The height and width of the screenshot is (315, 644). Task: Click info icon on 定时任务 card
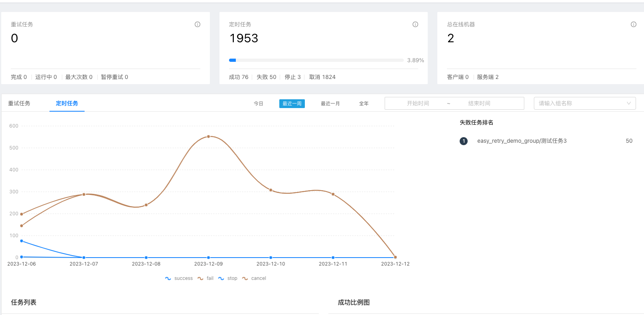pos(415,24)
